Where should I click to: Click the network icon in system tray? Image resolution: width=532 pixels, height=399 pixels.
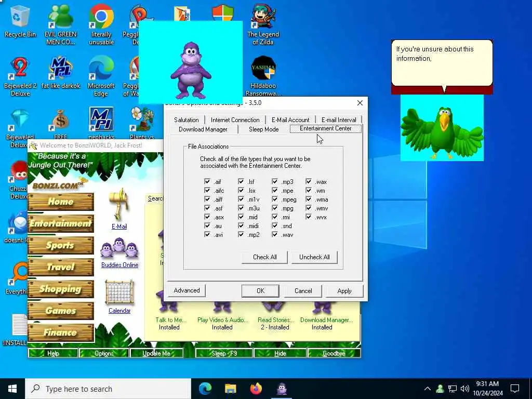point(453,389)
